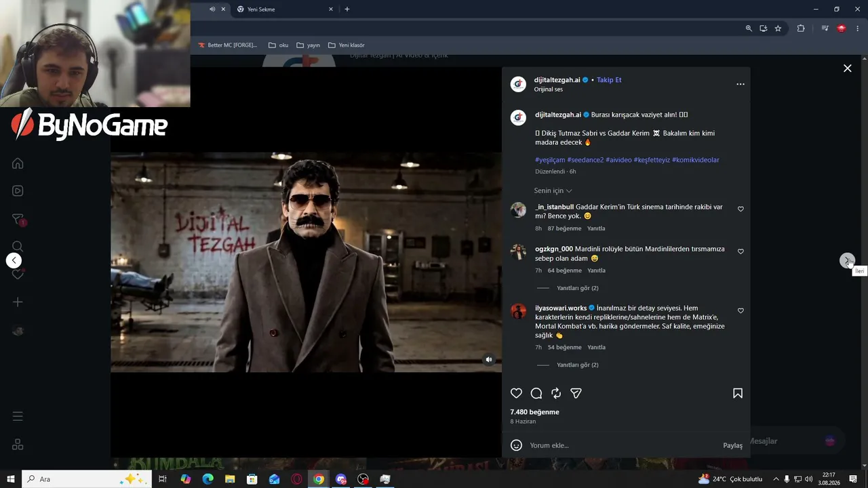Screen dimensions: 868x488
Task: Close the Instagram post overlay
Action: 847,68
